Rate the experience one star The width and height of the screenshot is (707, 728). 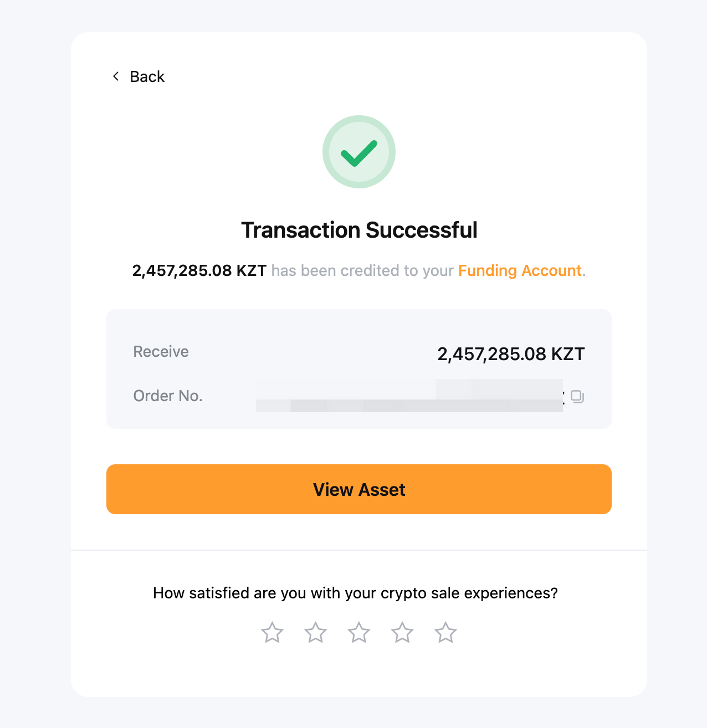pyautogui.click(x=272, y=633)
